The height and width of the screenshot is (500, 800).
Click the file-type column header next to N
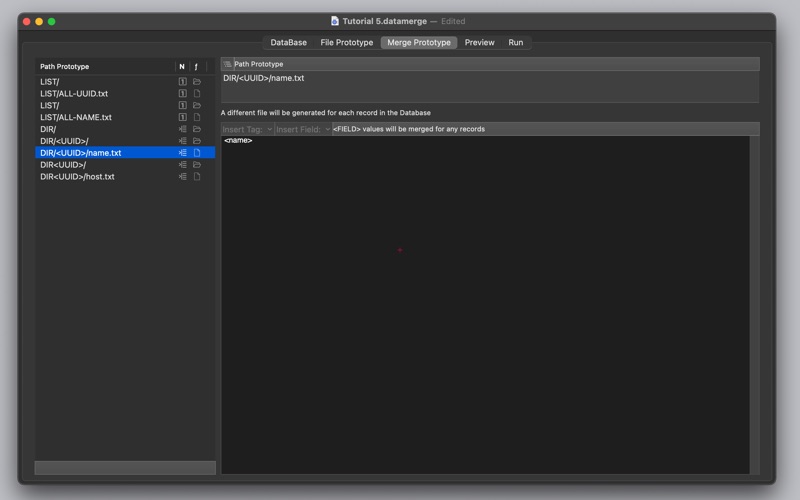point(196,66)
